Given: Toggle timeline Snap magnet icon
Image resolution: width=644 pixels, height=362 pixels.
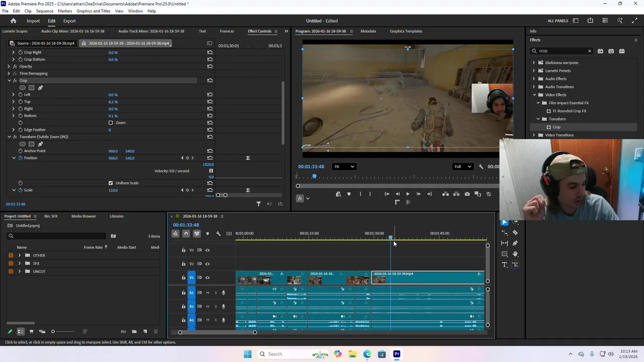Looking at the screenshot, I should point(186,233).
